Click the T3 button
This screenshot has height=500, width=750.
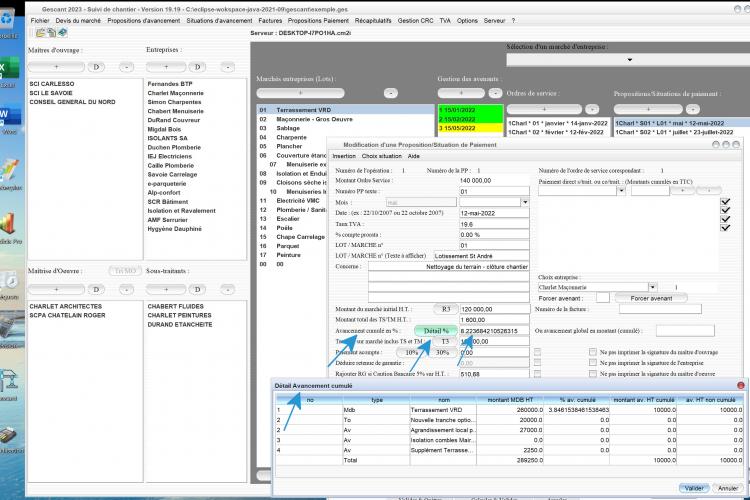[x=445, y=341]
